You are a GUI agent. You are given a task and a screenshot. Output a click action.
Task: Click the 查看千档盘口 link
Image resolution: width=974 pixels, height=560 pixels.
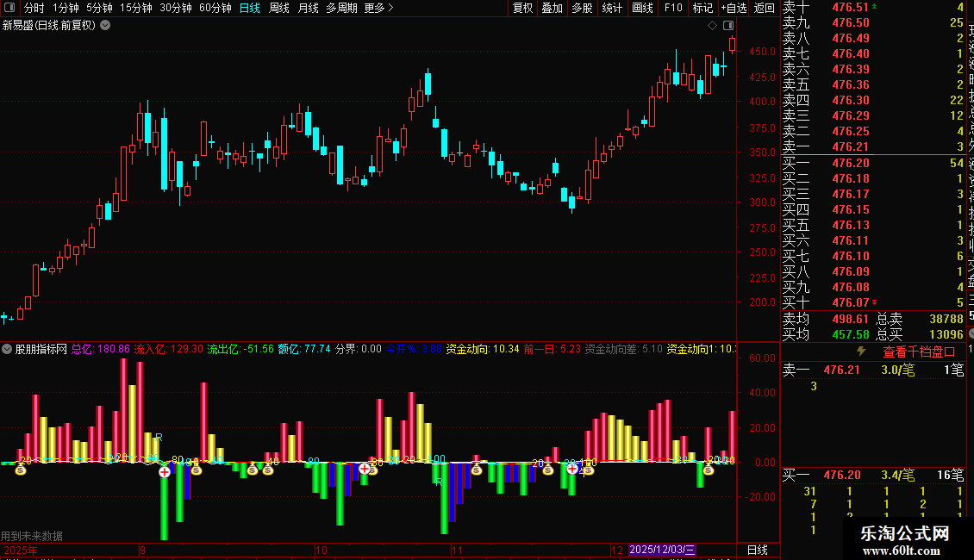tap(919, 352)
